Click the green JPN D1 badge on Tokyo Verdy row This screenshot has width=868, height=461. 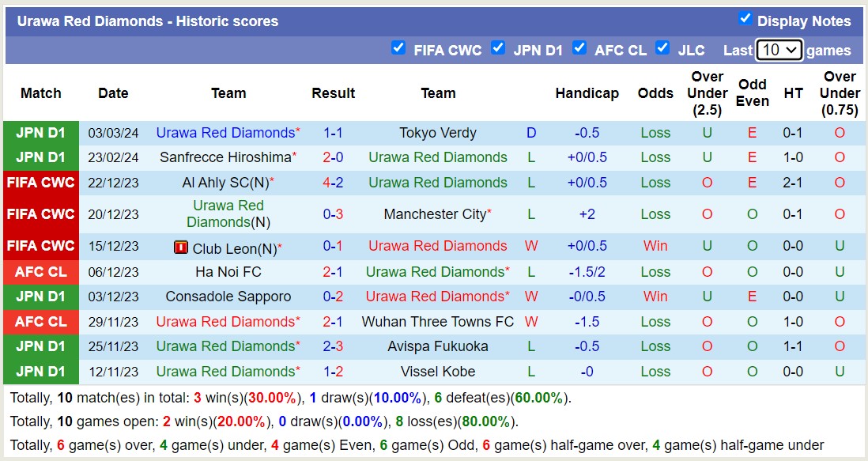click(x=40, y=132)
